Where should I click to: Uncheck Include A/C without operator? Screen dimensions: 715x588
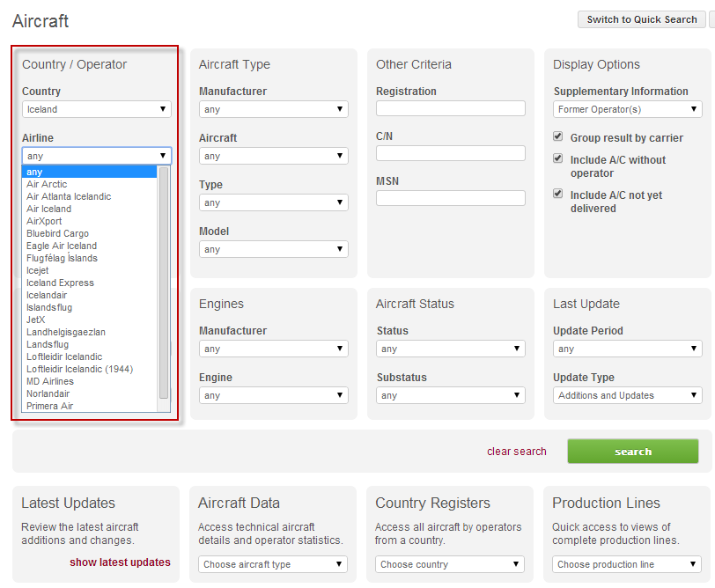[558, 159]
